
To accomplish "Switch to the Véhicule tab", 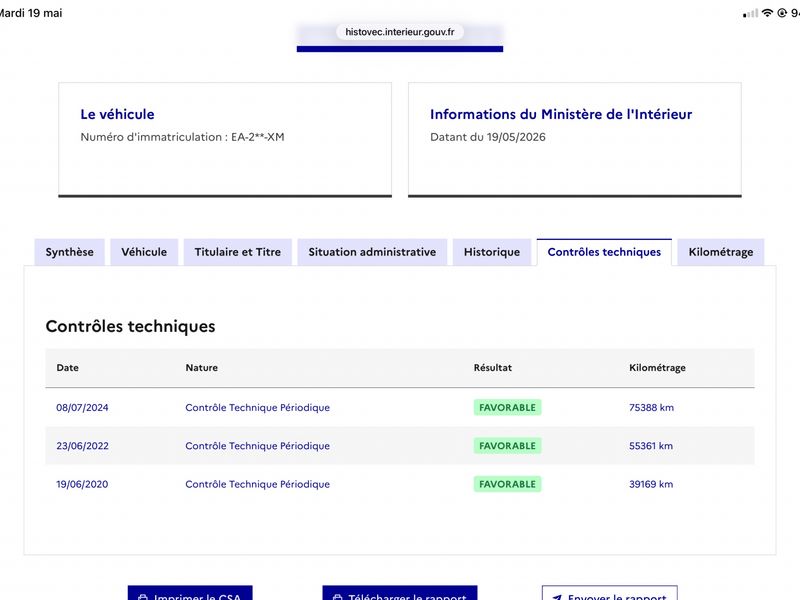I will tap(144, 252).
